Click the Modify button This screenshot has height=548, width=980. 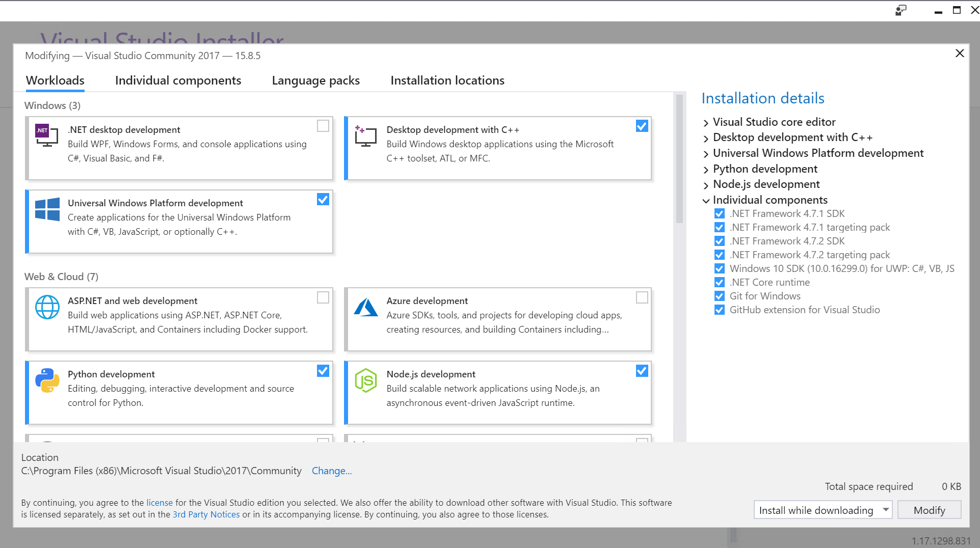[x=929, y=510]
